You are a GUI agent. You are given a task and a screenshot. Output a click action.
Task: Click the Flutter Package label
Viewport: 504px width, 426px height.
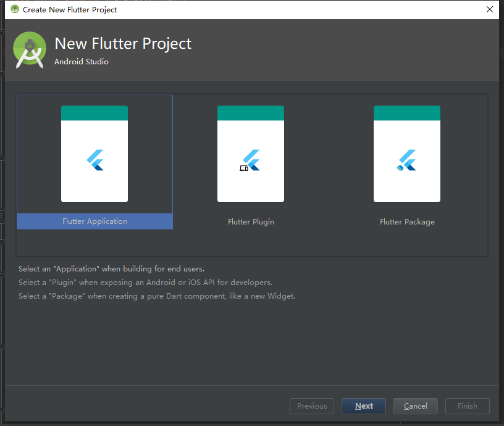(x=407, y=222)
